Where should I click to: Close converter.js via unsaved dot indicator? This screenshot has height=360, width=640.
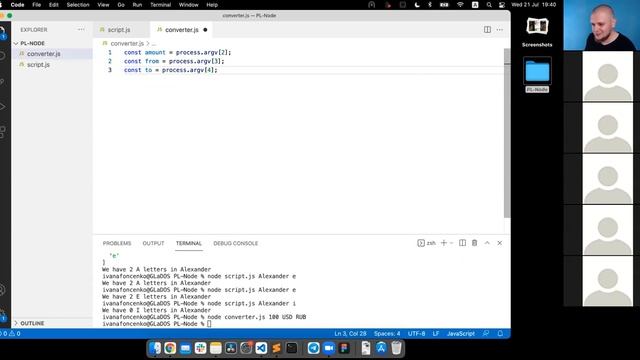(205, 30)
